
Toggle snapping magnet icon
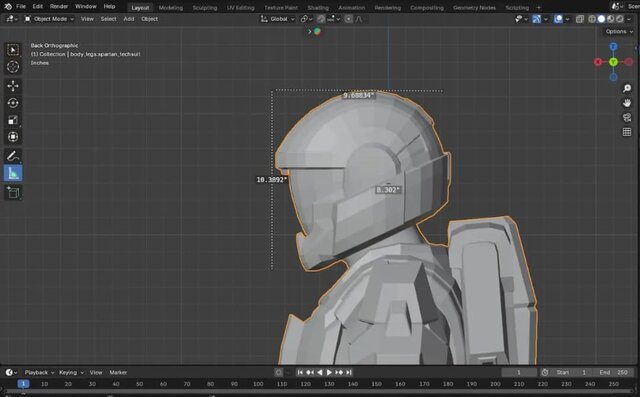[321, 19]
